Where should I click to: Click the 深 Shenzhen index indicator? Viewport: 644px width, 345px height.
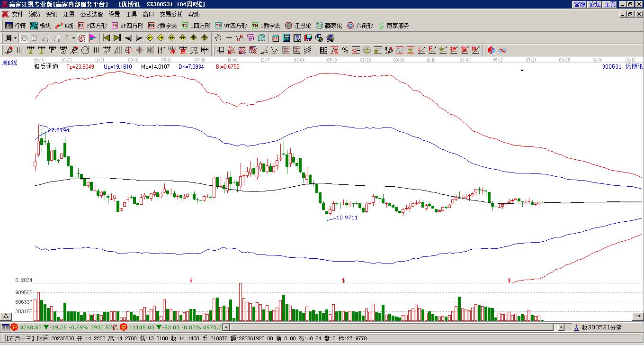tap(124, 327)
